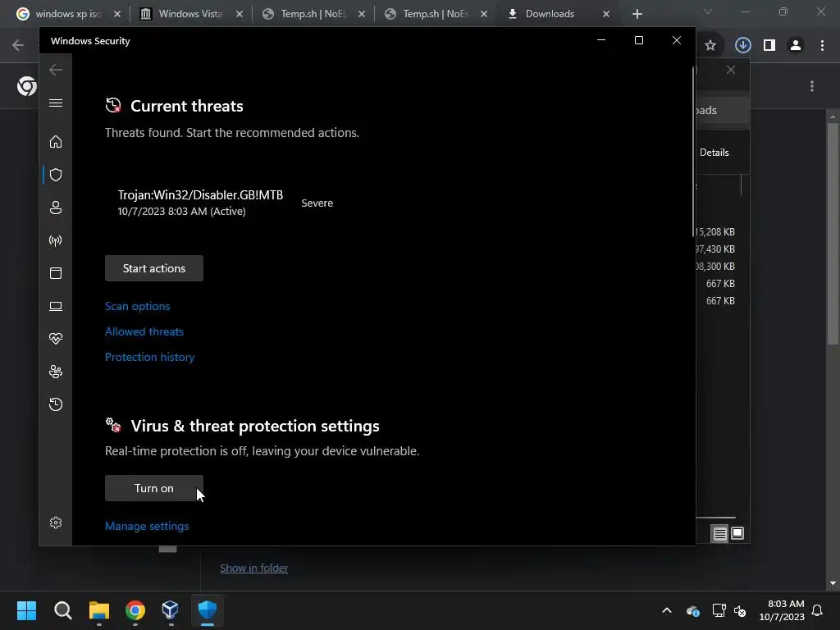Open Family options sidebar icon
Screen dimensions: 840x630
click(56, 372)
